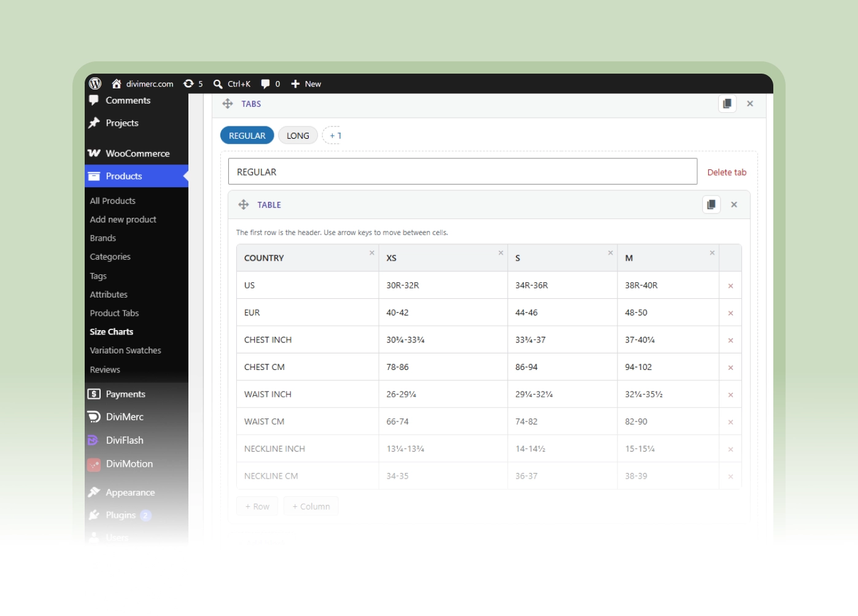Open the Brands submenu

point(103,238)
